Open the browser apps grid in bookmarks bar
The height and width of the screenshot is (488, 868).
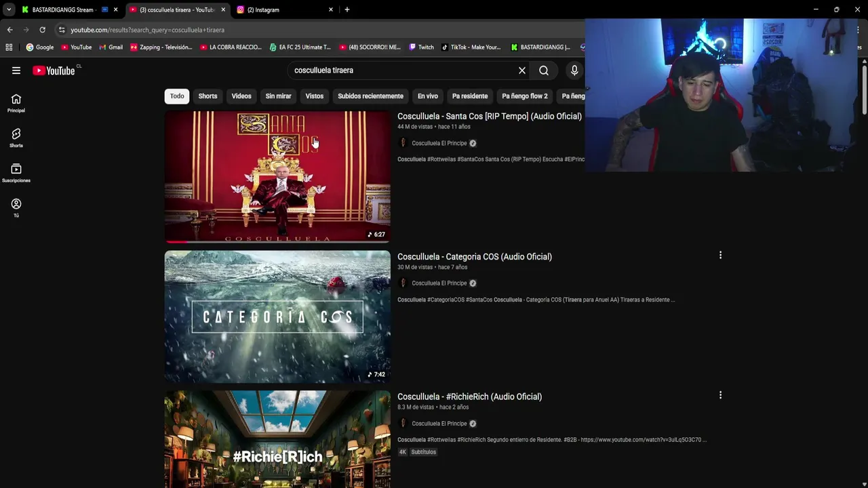9,47
